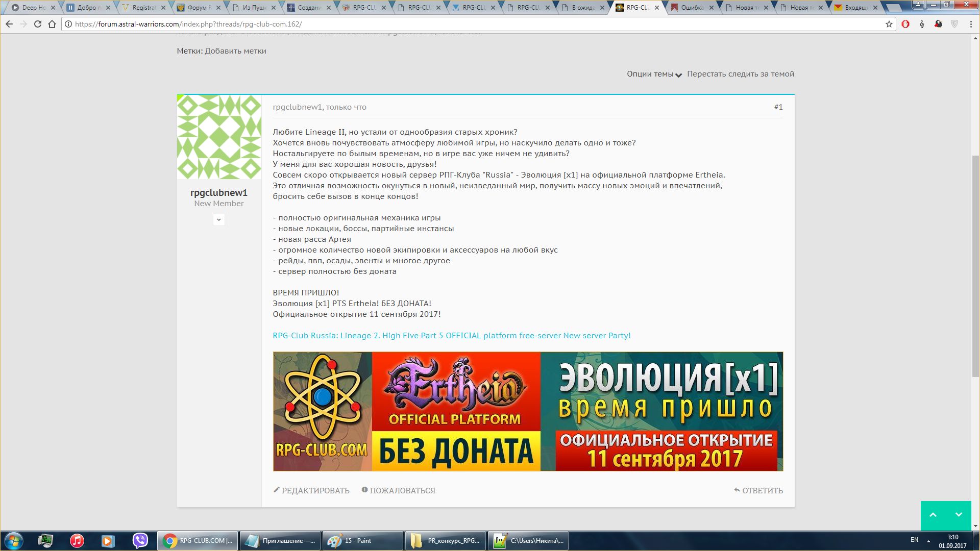Viewport: 980px width, 551px height.
Task: Click ОТВЕТИТЬ to reply to post
Action: pos(758,490)
